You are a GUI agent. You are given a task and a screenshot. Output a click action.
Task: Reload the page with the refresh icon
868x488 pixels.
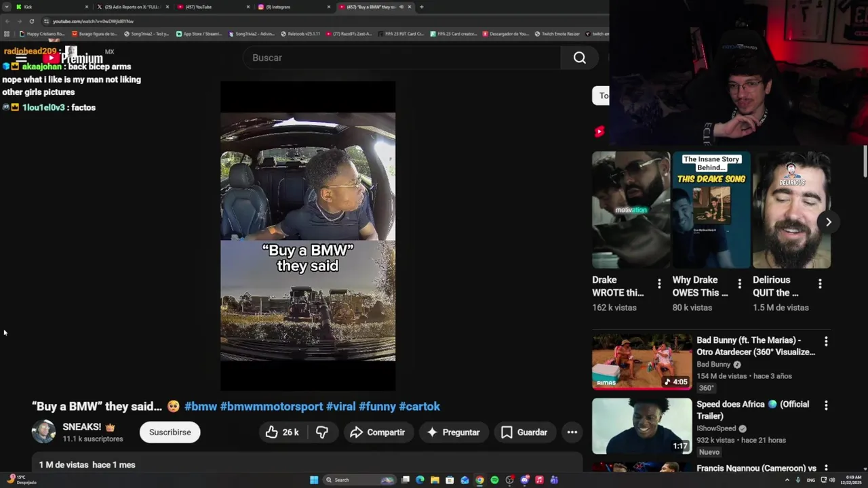(x=31, y=21)
